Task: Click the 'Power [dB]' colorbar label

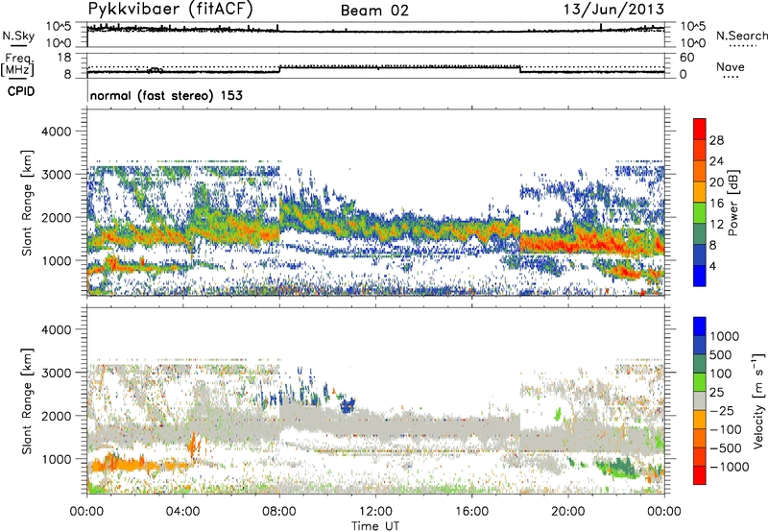Action: click(732, 203)
